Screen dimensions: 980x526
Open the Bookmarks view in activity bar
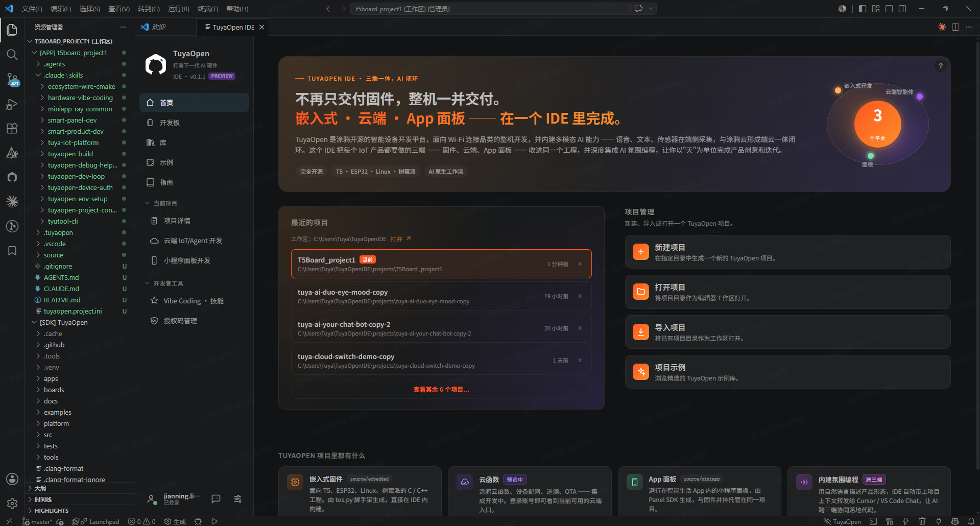[12, 251]
